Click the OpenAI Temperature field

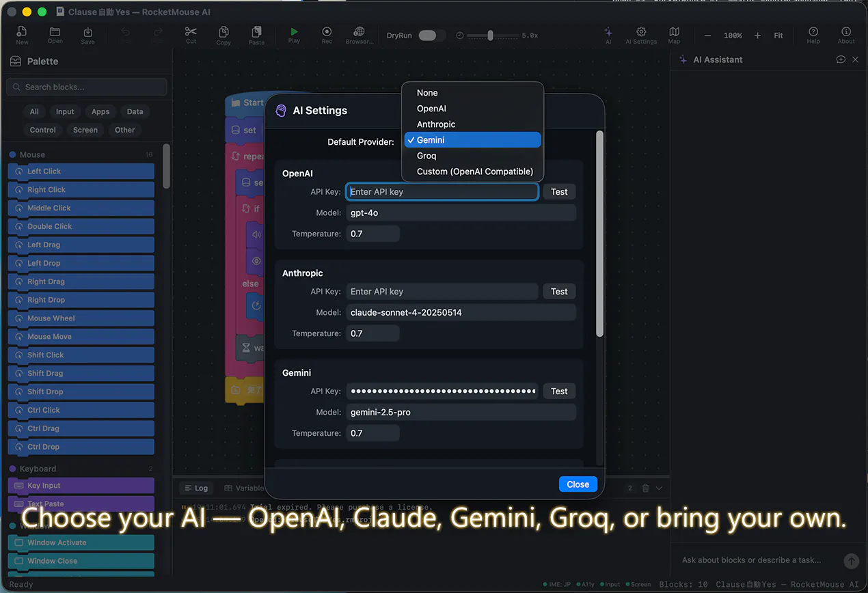[372, 234]
